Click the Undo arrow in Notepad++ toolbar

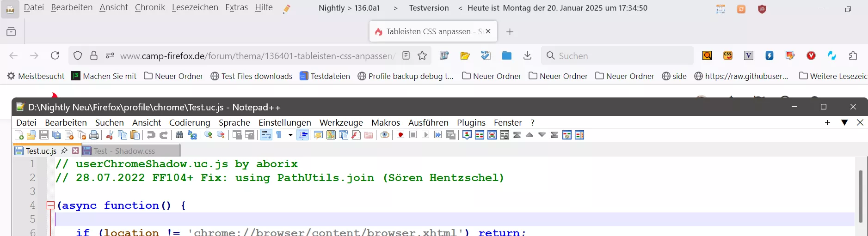151,135
